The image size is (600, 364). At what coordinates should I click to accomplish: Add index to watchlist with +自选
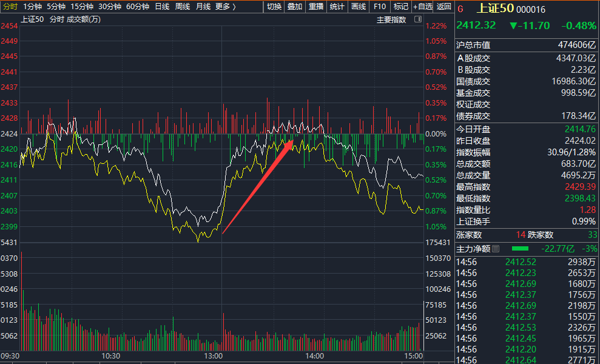[423, 7]
